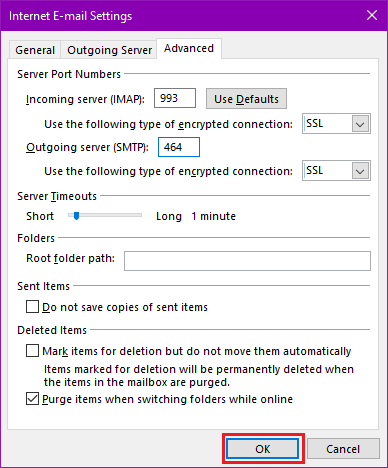The height and width of the screenshot is (468, 388).
Task: Confirm settings with the OK button
Action: (x=263, y=449)
